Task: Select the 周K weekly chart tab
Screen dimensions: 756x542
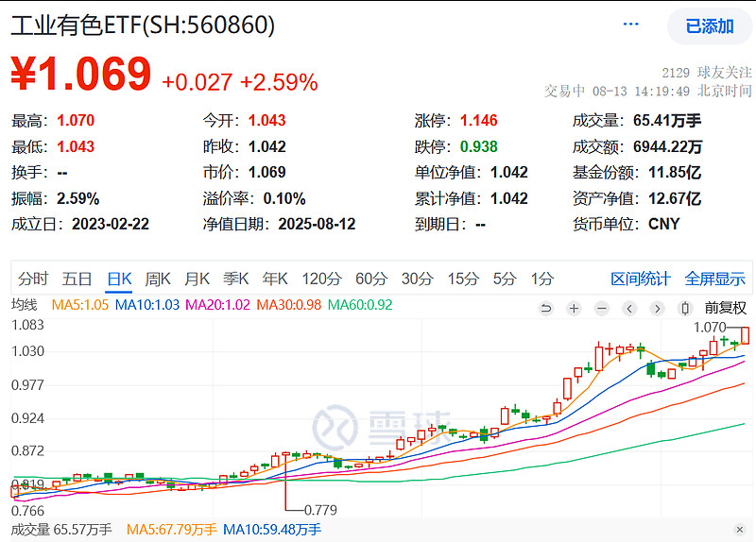Action: coord(158,279)
